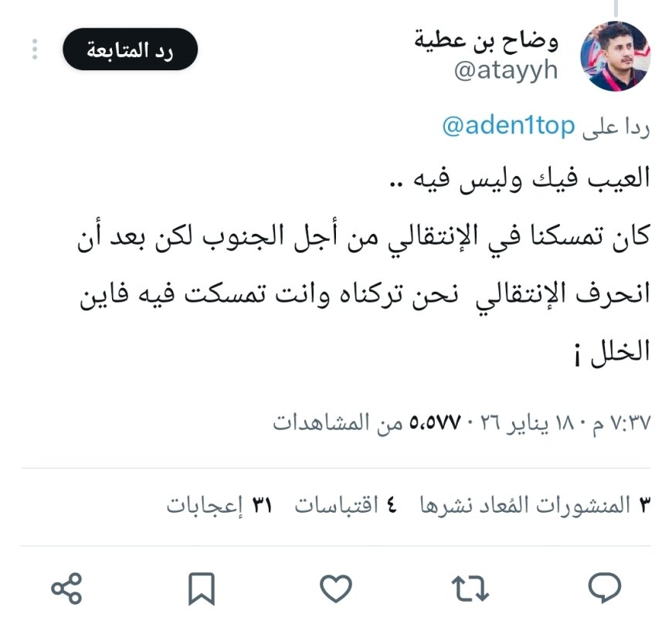
Task: Click the ردا على reply-to label
Action: (x=616, y=127)
